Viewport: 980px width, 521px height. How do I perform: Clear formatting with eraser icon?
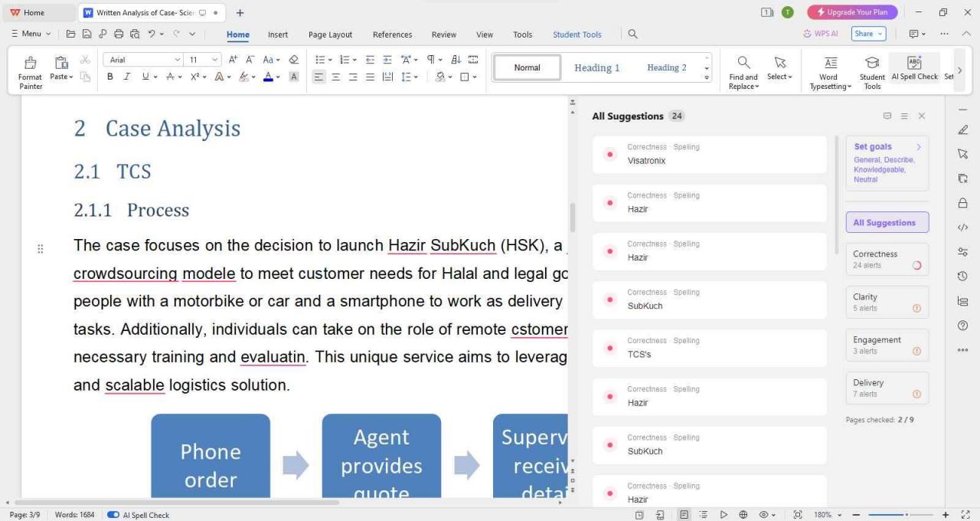point(294,60)
